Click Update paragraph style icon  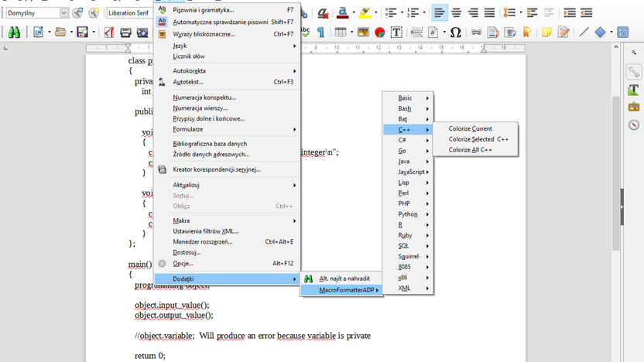tap(77, 12)
